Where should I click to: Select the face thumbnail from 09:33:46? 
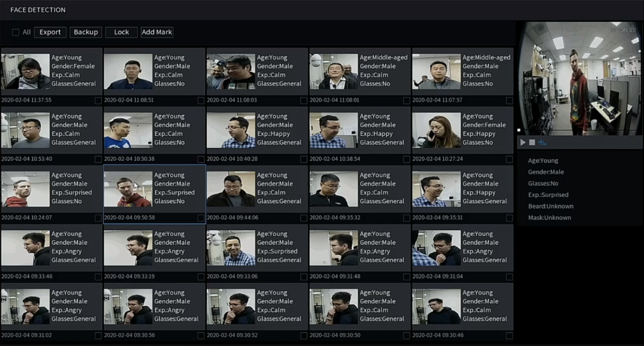click(x=26, y=248)
